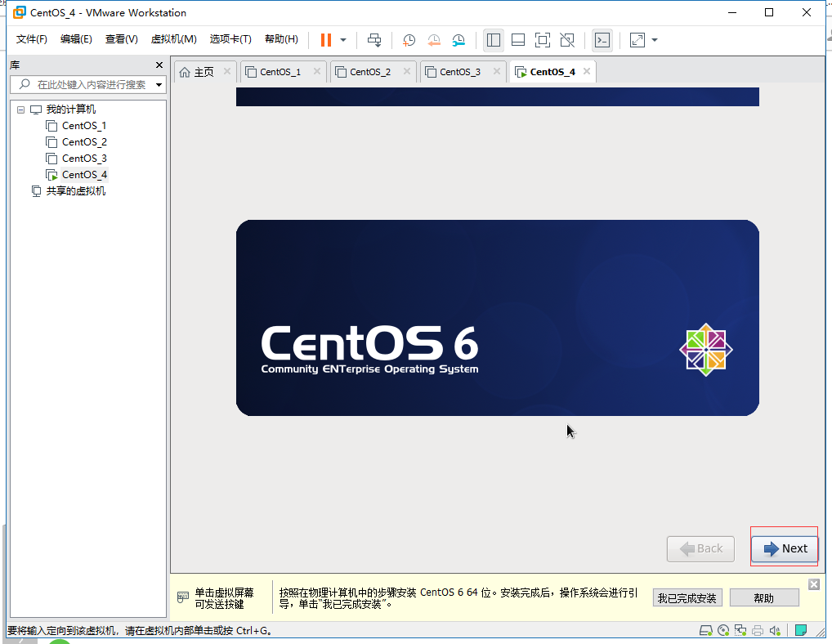Click the 帮助 button in the install bar
Screen dimensions: 832x644
pyautogui.click(x=764, y=598)
